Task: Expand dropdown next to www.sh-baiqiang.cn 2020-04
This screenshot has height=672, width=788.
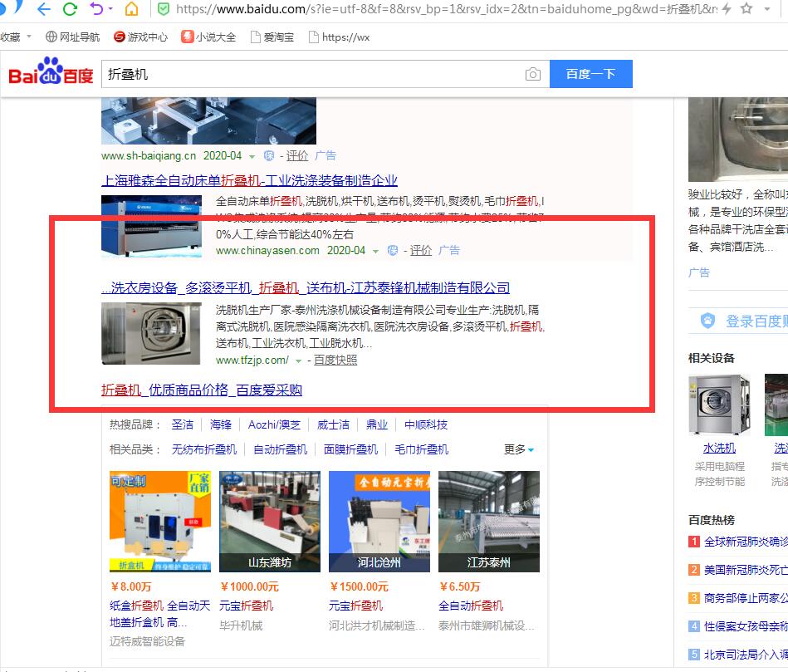Action: point(252,157)
